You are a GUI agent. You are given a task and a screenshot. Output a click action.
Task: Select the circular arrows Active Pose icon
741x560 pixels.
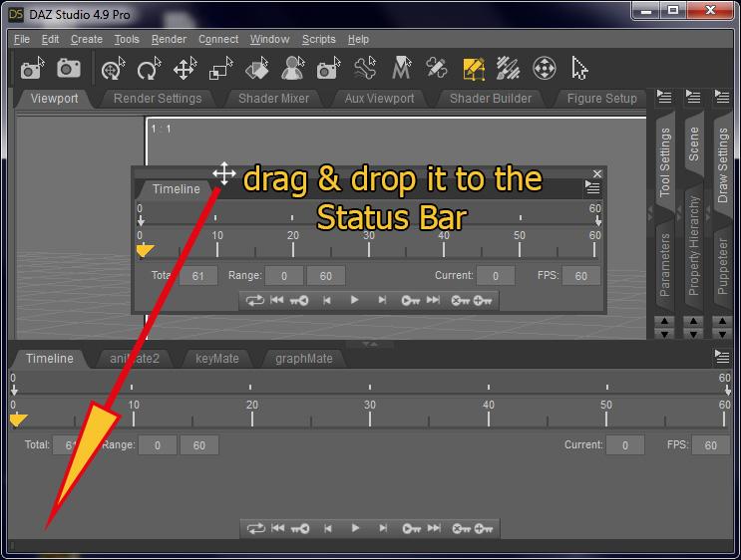(x=544, y=69)
